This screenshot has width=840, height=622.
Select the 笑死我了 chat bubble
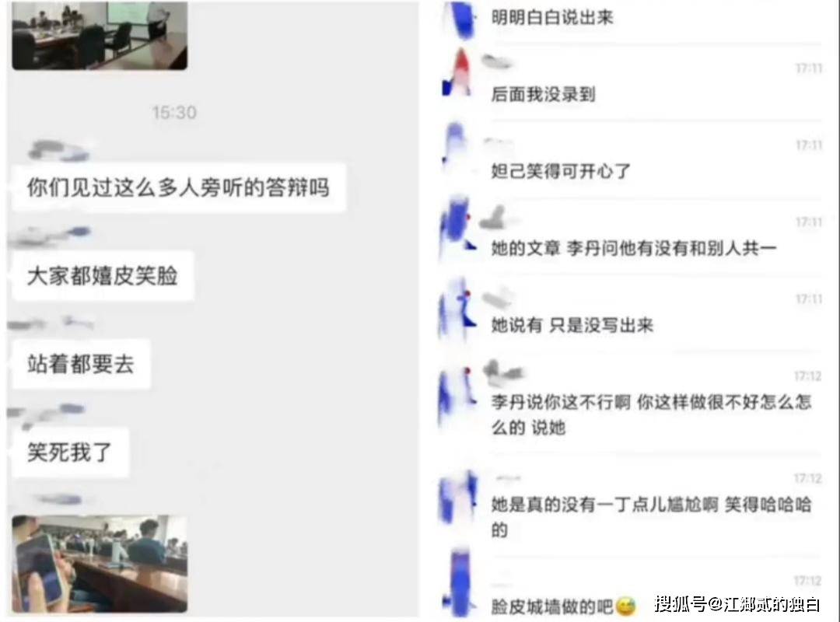tap(70, 453)
